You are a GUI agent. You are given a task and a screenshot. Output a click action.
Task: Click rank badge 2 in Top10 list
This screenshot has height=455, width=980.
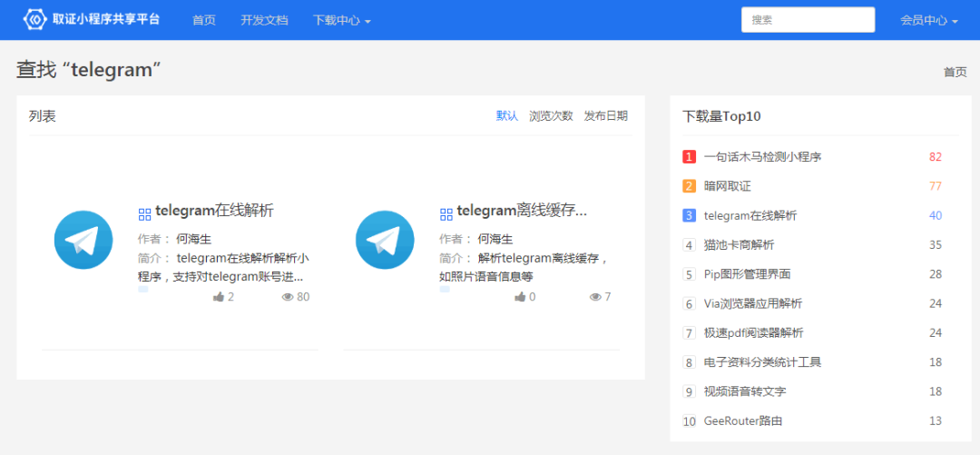(x=690, y=186)
